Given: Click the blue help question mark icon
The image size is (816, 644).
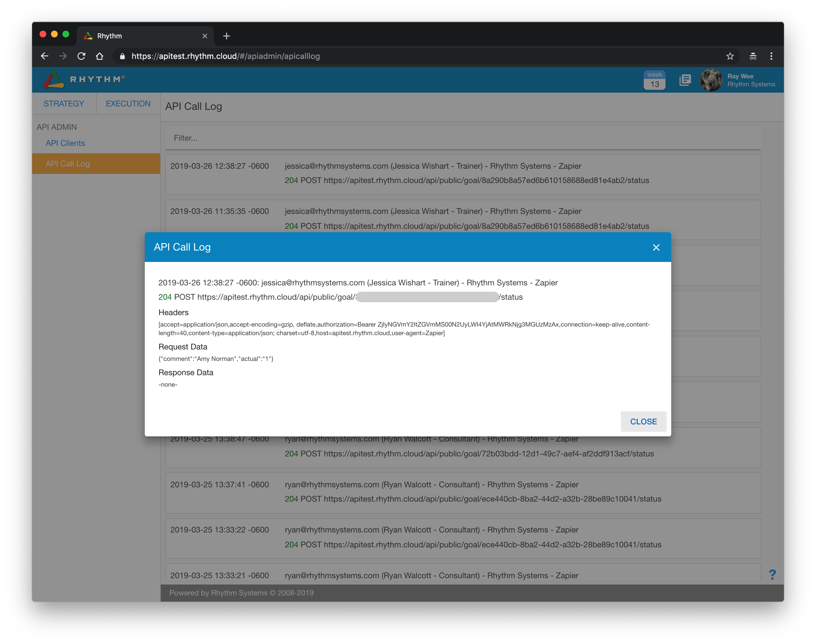Looking at the screenshot, I should pos(772,575).
